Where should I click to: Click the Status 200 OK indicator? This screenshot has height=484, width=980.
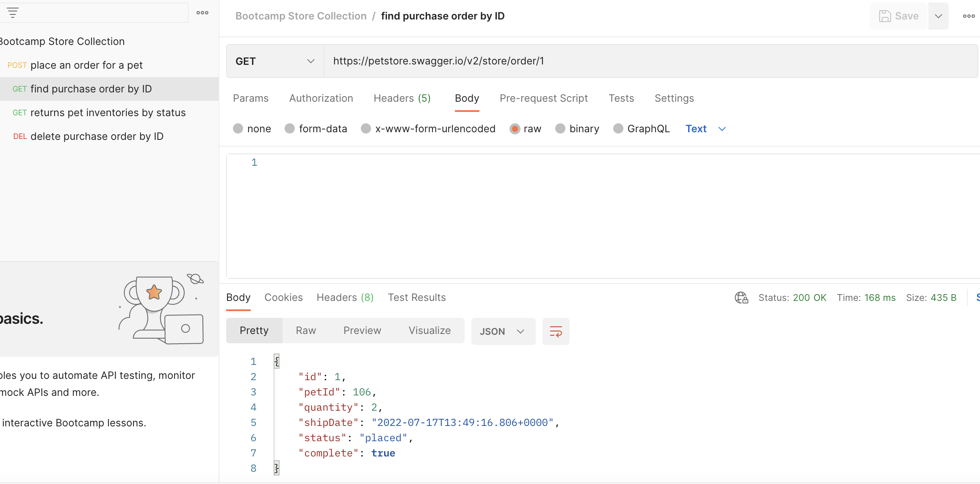pyautogui.click(x=792, y=298)
